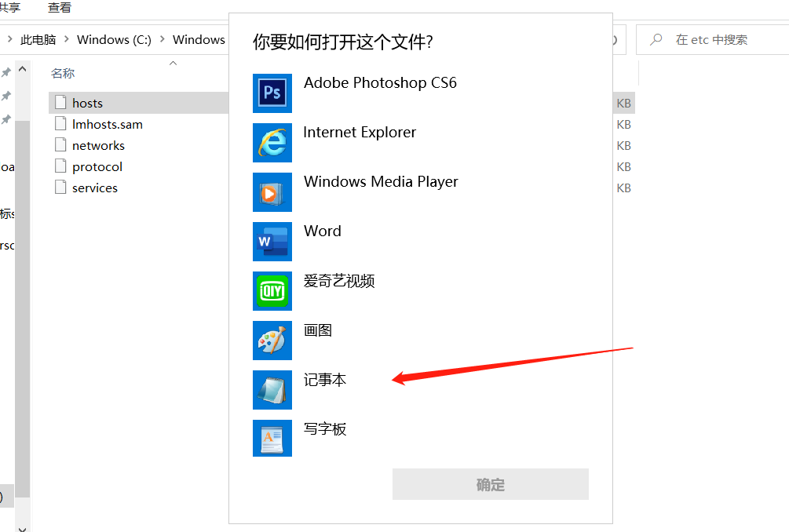Click the Windows folder breadcrumb
The image size is (789, 532).
pyautogui.click(x=199, y=40)
